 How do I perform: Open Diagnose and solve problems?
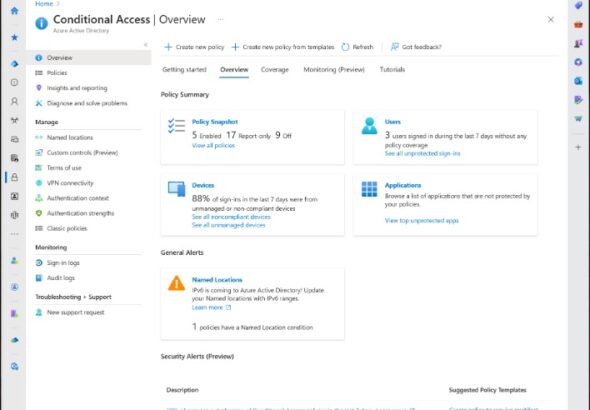pyautogui.click(x=88, y=103)
